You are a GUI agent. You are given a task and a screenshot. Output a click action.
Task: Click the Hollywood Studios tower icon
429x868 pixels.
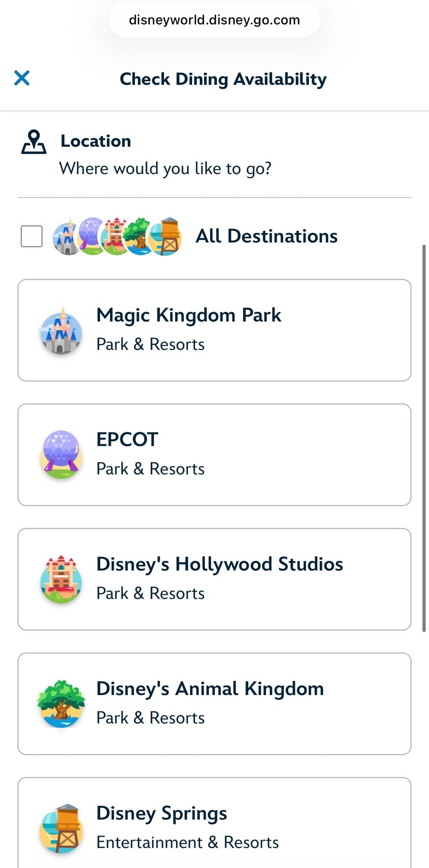click(x=61, y=579)
